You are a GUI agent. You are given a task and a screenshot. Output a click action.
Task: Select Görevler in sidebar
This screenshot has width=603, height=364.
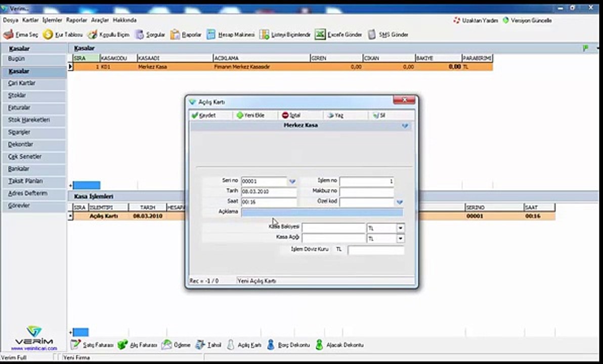(x=34, y=206)
